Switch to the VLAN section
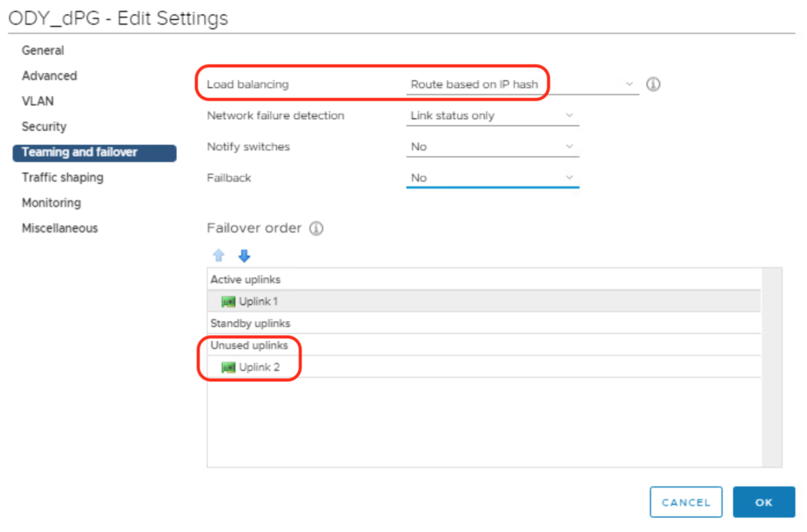This screenshot has height=532, width=807. click(38, 102)
